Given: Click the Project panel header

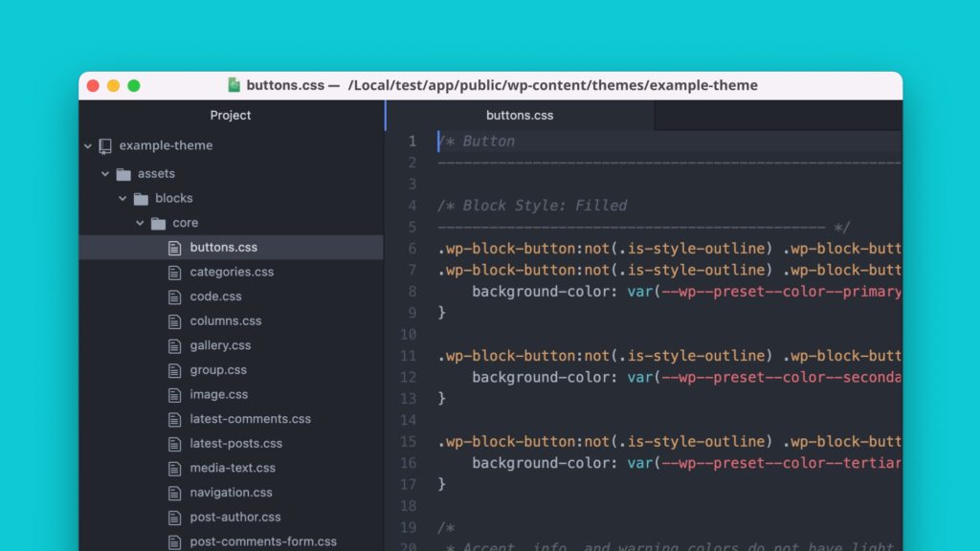Looking at the screenshot, I should 230,115.
